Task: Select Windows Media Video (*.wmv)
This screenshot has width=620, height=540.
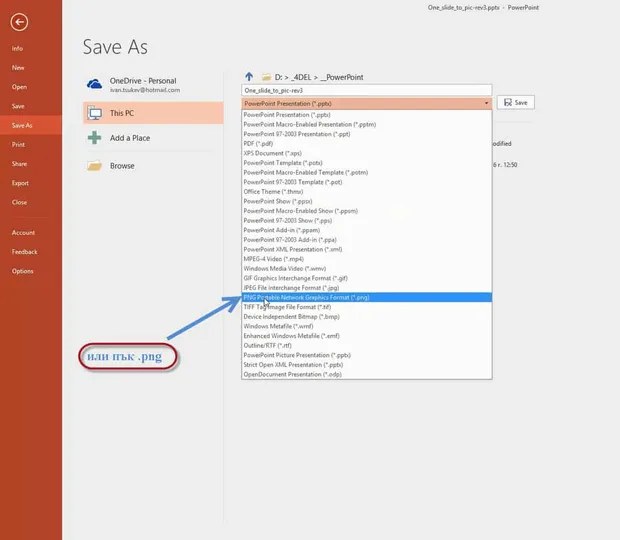Action: pos(367,268)
